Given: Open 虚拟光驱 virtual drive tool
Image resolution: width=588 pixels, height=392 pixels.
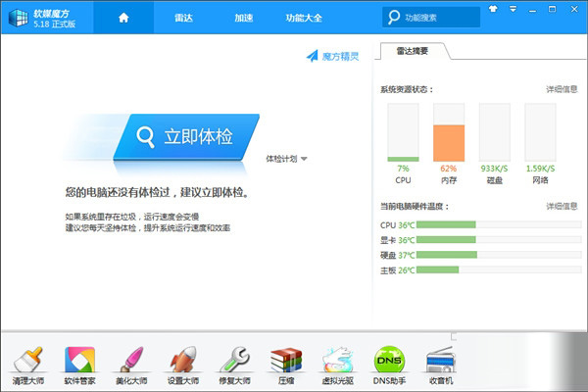Looking at the screenshot, I should pos(338,366).
